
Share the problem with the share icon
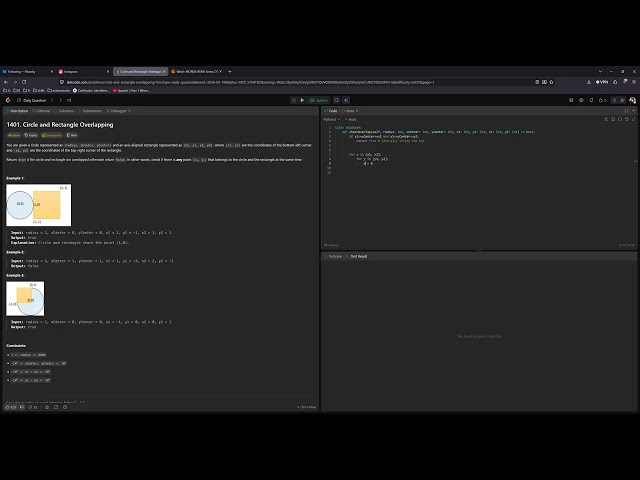[x=56, y=407]
